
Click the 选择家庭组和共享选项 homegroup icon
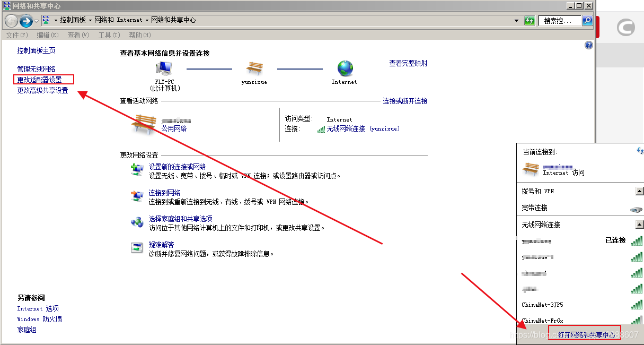coord(137,221)
